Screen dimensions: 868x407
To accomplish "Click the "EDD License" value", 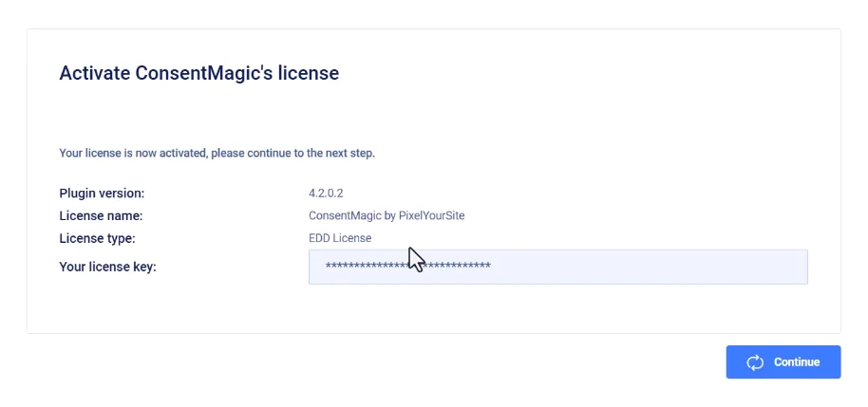I will pos(340,238).
